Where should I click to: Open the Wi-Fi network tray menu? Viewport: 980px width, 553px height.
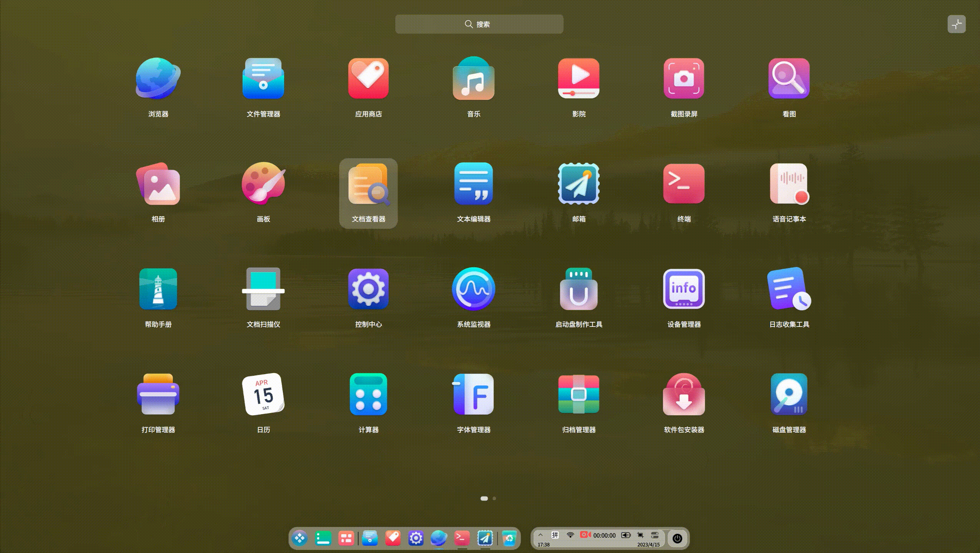[570, 535]
